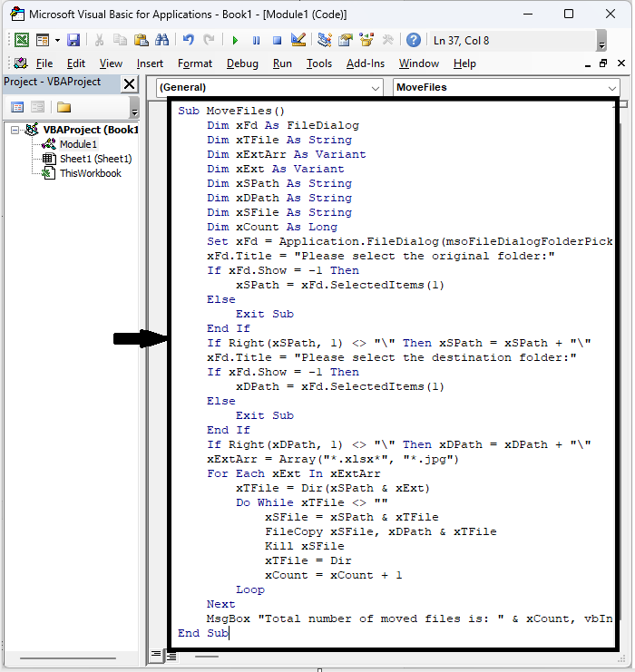
Task: Click the View Object icon in Project panel
Action: point(38,107)
